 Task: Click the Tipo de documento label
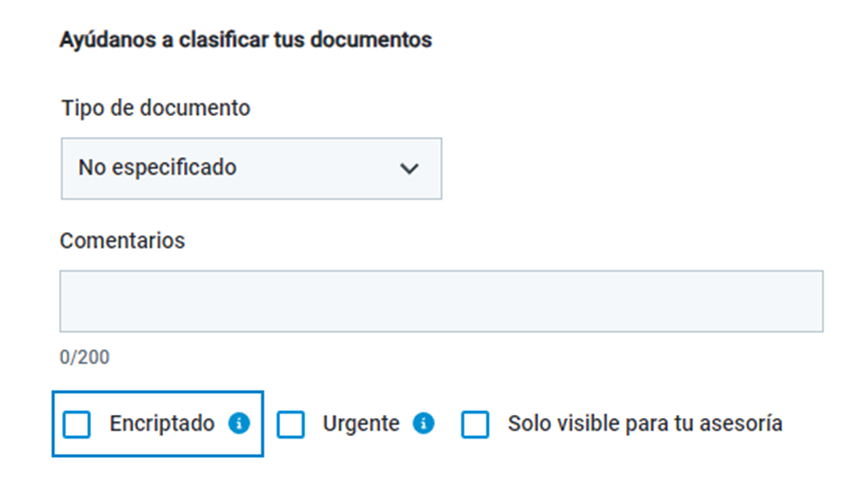pos(156,108)
